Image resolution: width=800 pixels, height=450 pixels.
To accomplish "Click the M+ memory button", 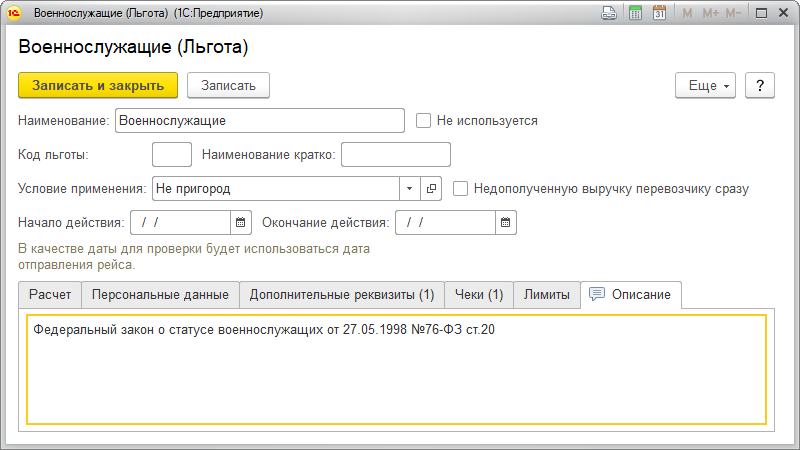I will point(711,14).
